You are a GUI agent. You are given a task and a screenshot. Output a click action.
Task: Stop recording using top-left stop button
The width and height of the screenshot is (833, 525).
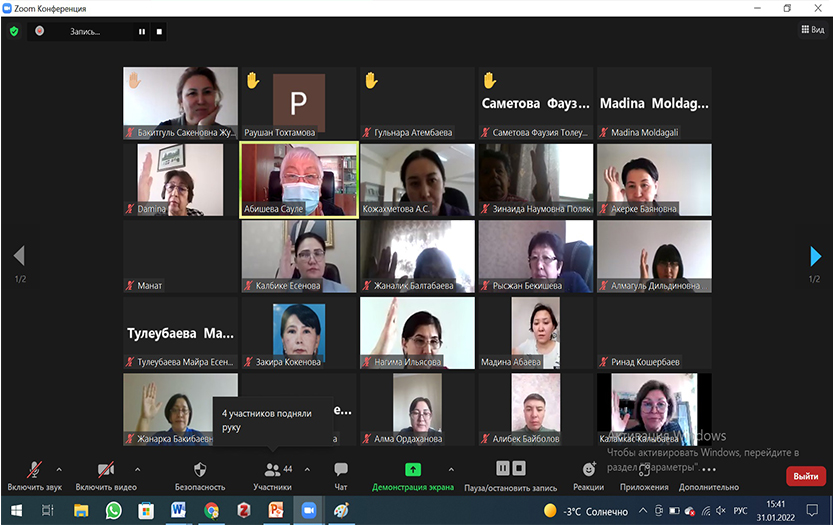click(159, 31)
